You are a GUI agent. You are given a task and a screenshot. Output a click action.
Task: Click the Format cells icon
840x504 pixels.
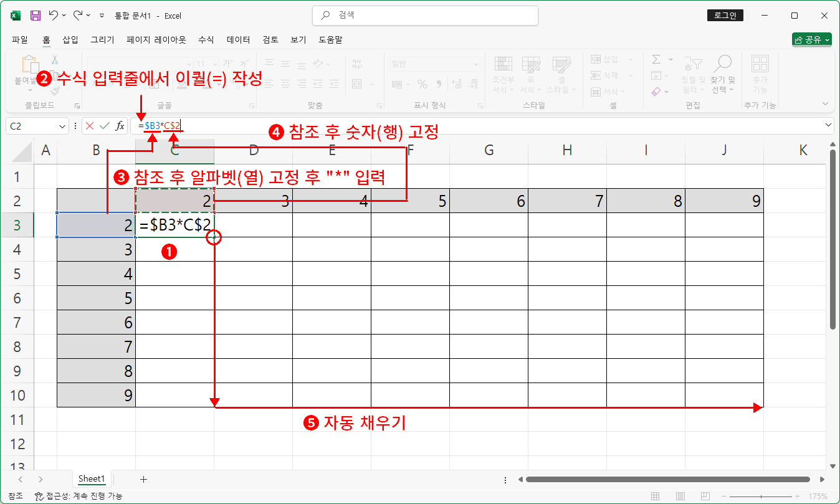pos(595,92)
